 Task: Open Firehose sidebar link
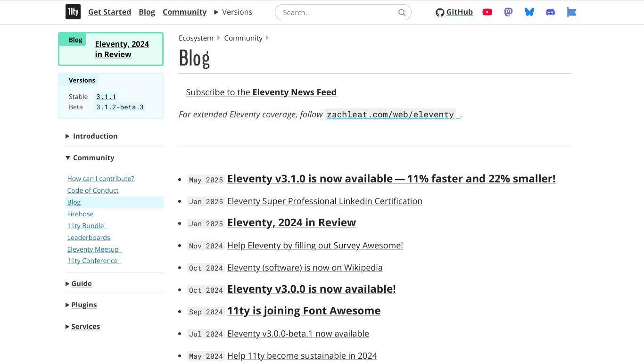[x=80, y=214]
